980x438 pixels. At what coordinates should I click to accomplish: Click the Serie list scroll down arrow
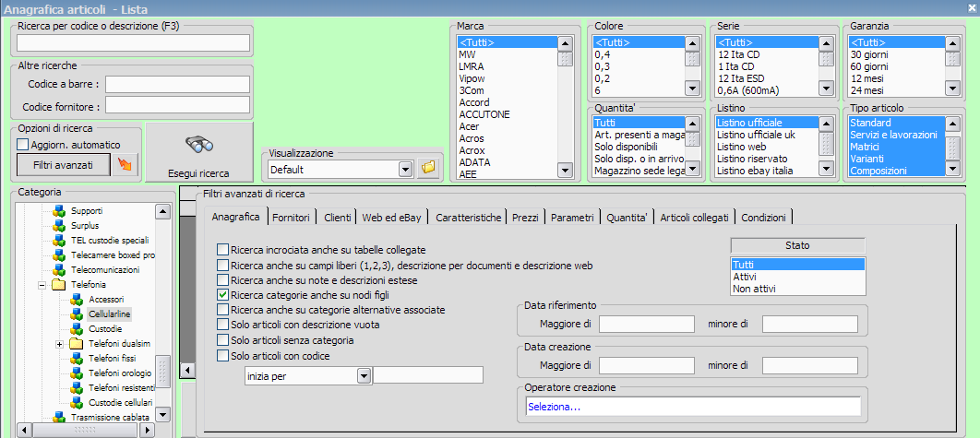coord(826,89)
